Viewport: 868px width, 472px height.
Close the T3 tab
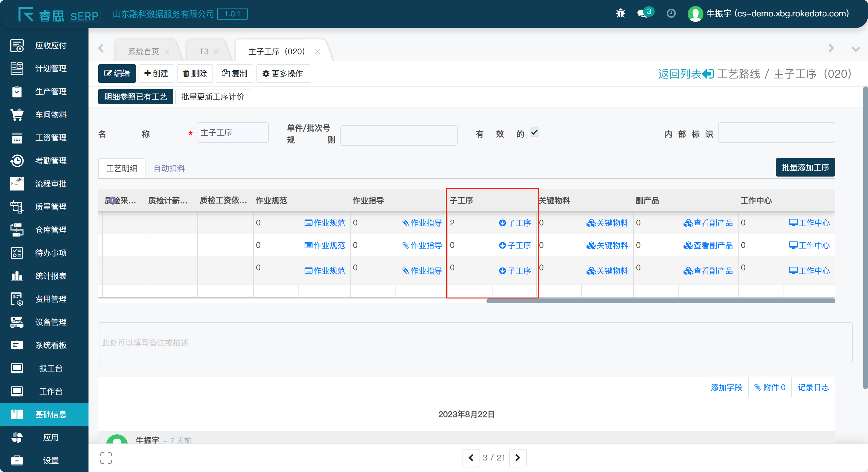(216, 52)
